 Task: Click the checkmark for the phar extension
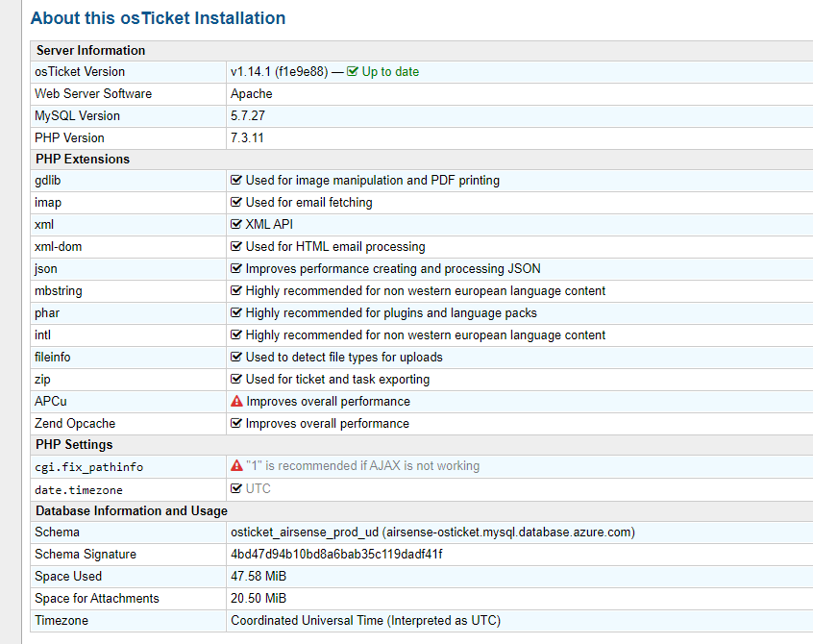[236, 313]
